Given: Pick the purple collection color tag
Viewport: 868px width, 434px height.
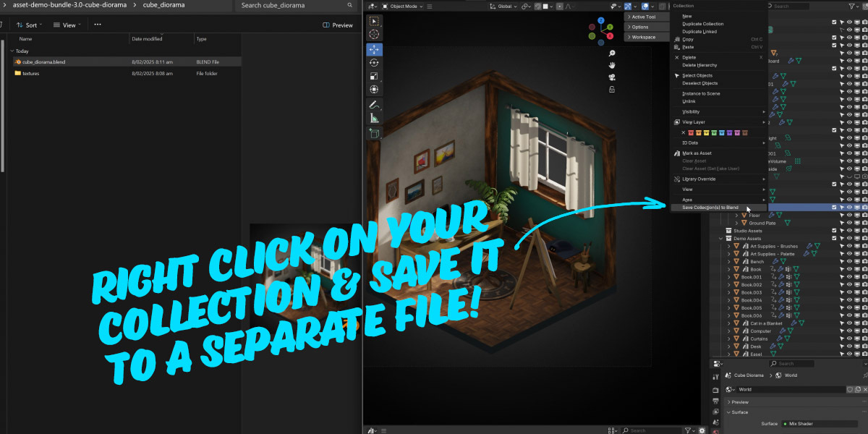Looking at the screenshot, I should 731,133.
